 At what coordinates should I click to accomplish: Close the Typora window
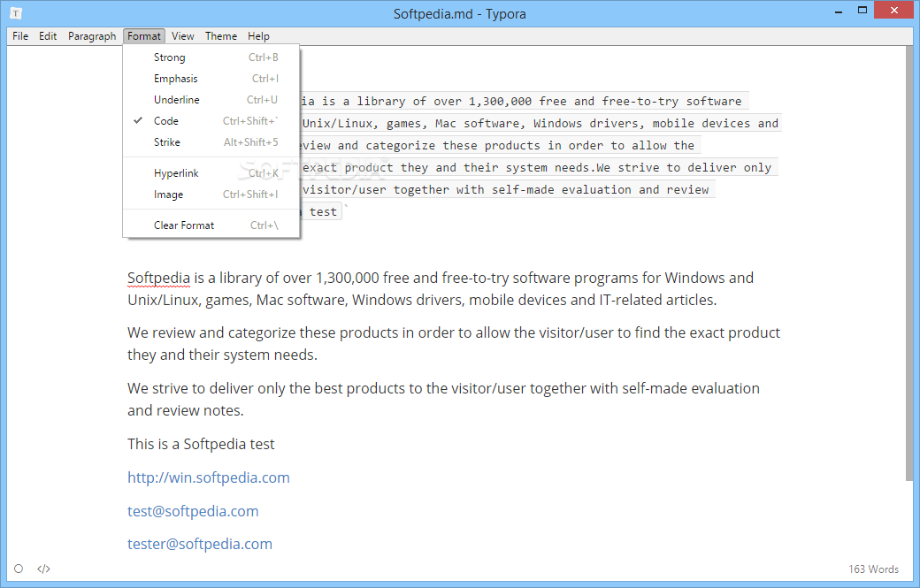coord(894,10)
